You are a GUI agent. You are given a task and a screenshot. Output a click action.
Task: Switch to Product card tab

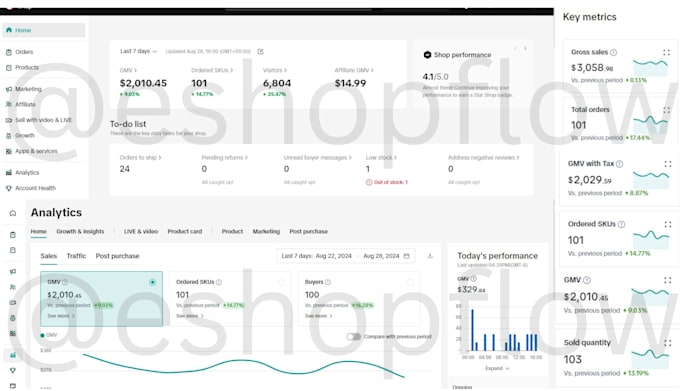pos(185,231)
